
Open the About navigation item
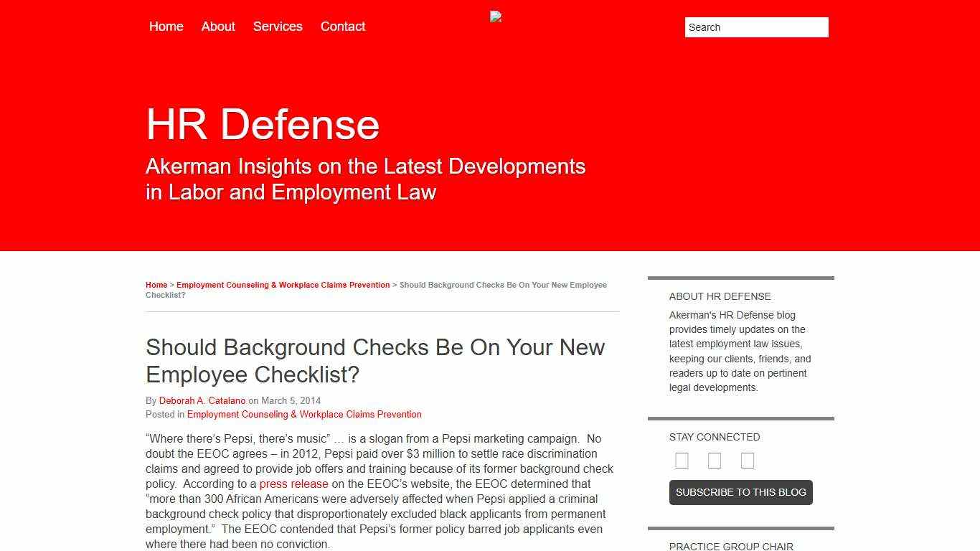[x=218, y=27]
